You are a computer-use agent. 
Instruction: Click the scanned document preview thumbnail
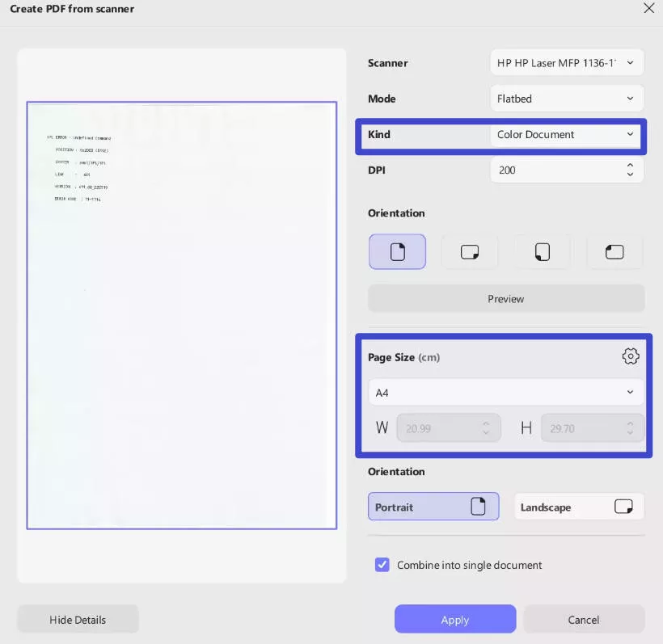point(182,315)
